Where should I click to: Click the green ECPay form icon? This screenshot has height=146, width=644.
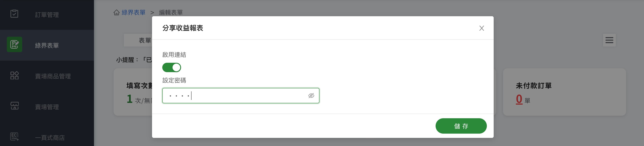15,44
